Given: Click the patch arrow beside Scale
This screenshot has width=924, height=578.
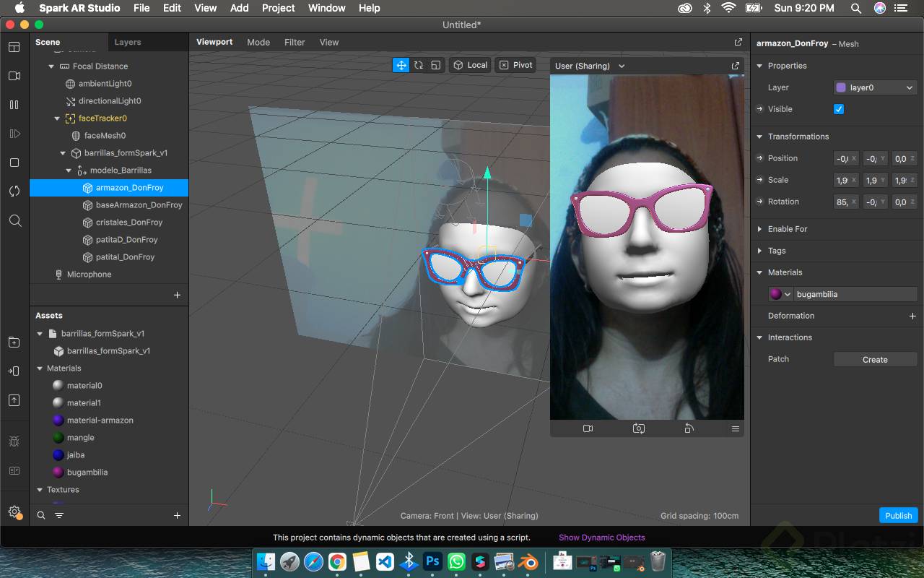Looking at the screenshot, I should pyautogui.click(x=759, y=180).
